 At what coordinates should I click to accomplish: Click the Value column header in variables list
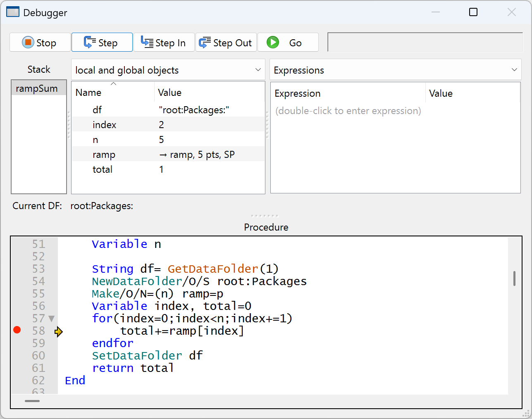point(169,93)
